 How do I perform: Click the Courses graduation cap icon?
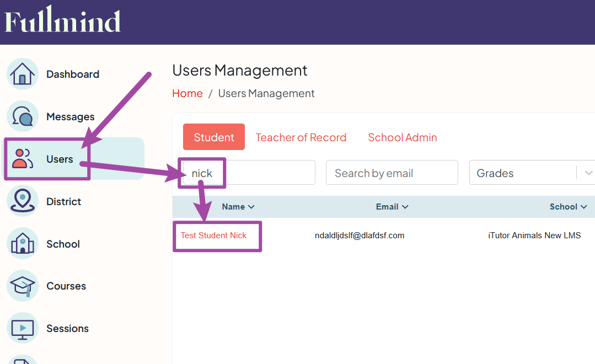[22, 286]
